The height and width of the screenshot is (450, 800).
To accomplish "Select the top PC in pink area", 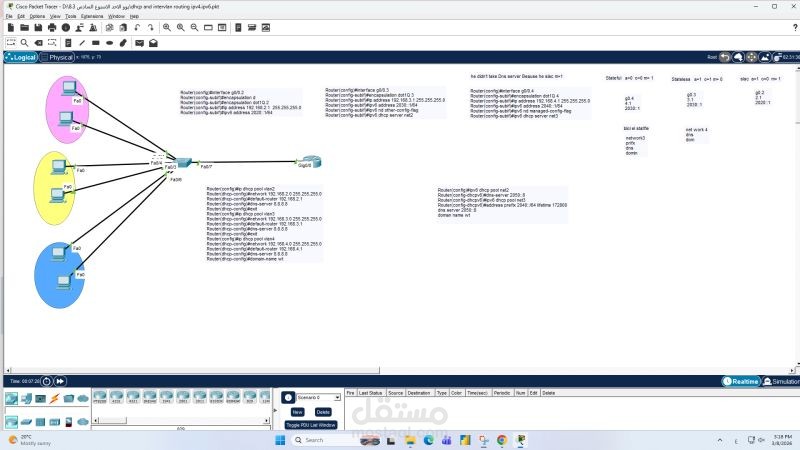I will [69, 88].
